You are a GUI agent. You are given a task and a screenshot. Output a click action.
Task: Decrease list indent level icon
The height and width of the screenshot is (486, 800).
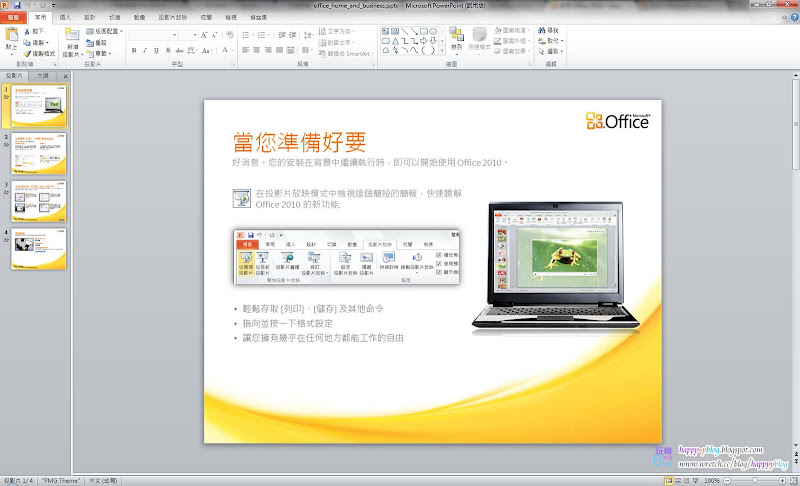tap(282, 35)
